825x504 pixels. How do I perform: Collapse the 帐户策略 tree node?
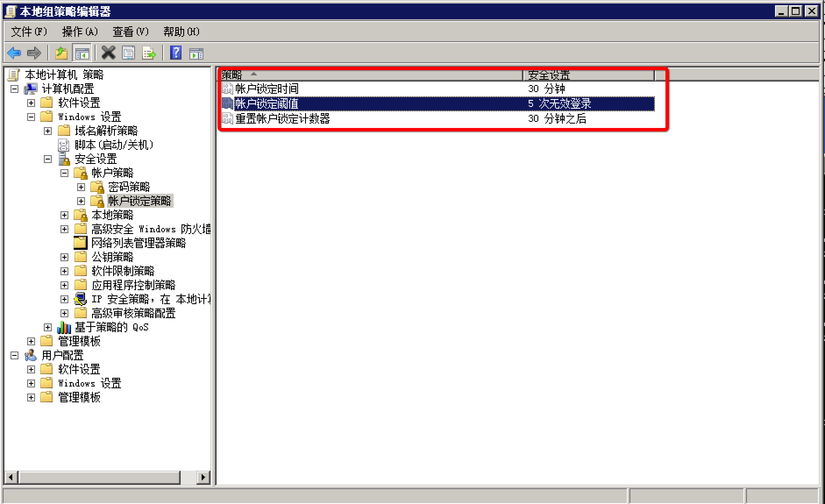[x=64, y=173]
